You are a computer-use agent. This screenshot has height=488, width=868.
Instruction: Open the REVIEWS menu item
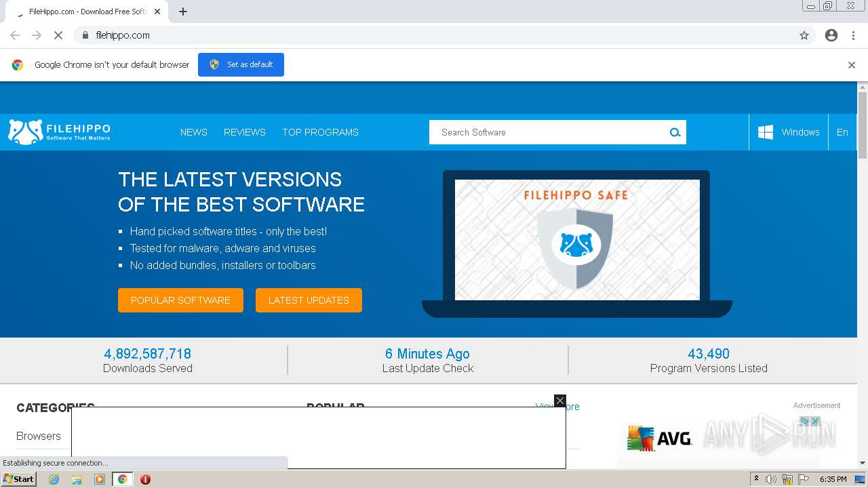[245, 132]
